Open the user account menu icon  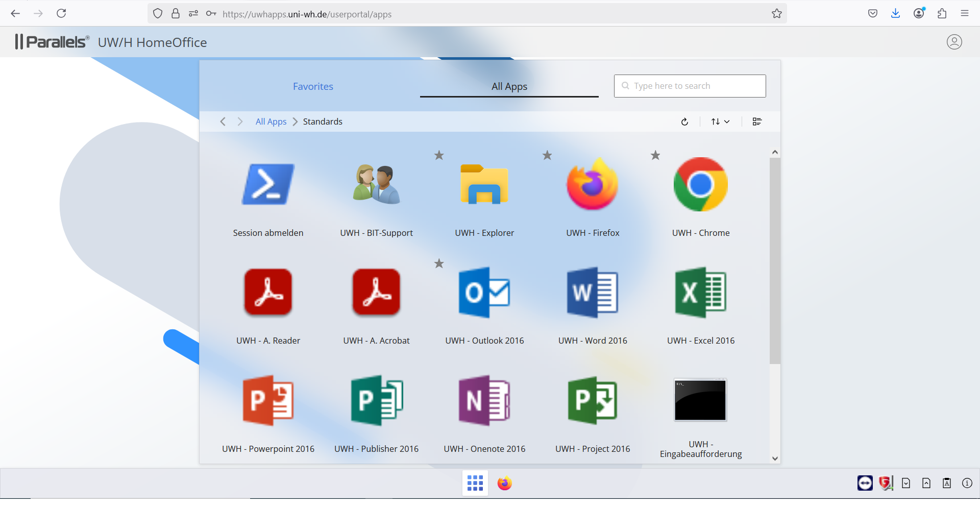tap(954, 42)
